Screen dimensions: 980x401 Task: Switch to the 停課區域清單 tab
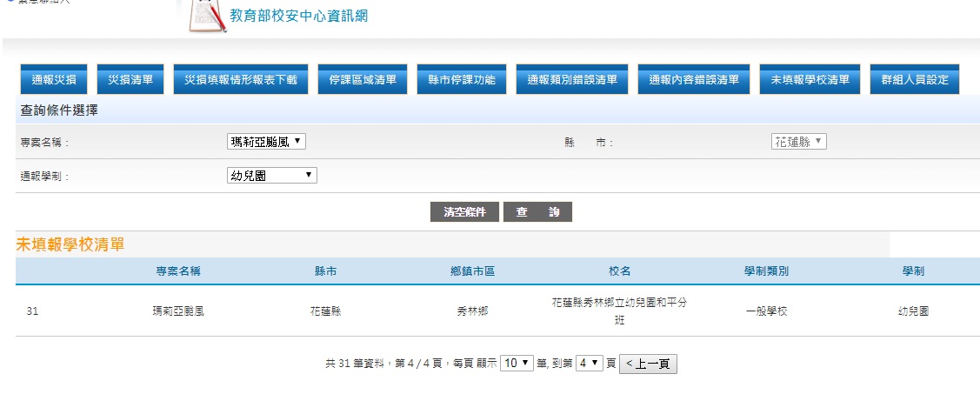tap(363, 80)
